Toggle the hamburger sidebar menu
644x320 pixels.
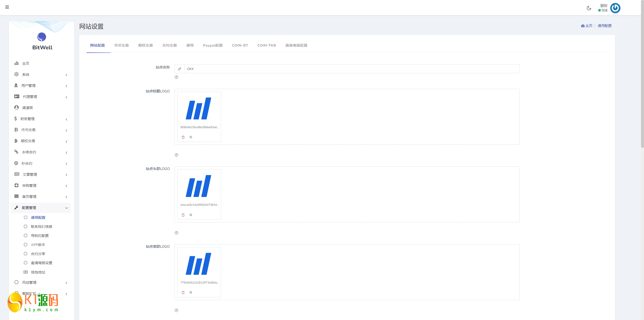pos(7,7)
